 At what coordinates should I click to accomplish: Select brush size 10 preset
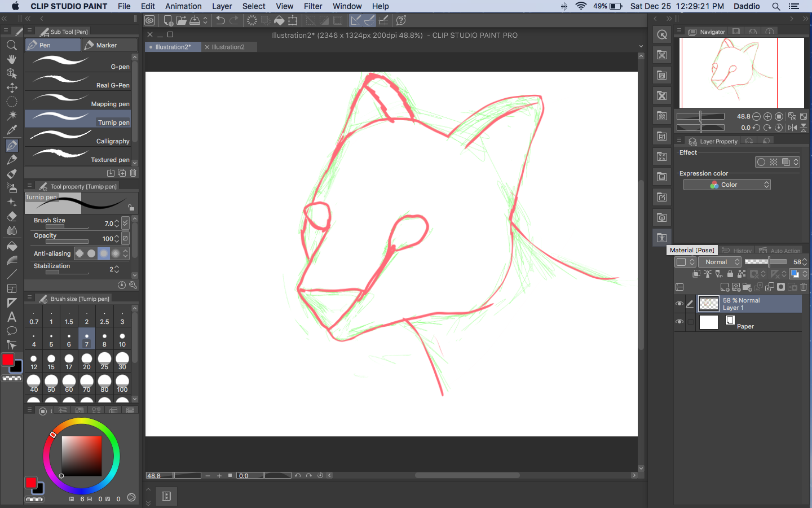coord(122,340)
